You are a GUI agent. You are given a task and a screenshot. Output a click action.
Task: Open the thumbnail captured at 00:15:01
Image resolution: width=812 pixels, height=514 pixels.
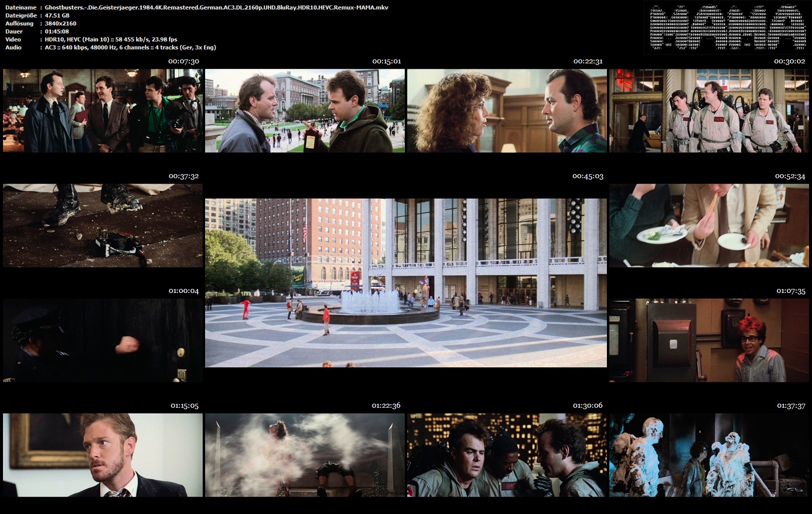pyautogui.click(x=305, y=111)
